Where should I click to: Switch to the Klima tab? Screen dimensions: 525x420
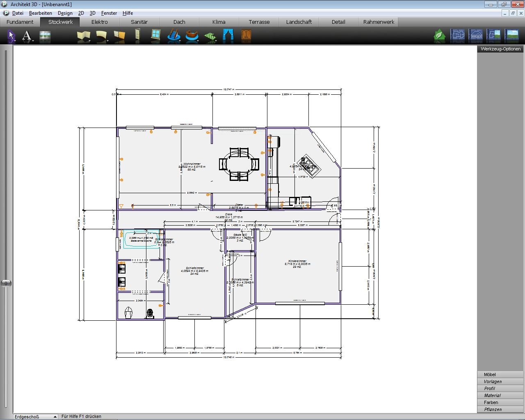tap(219, 22)
